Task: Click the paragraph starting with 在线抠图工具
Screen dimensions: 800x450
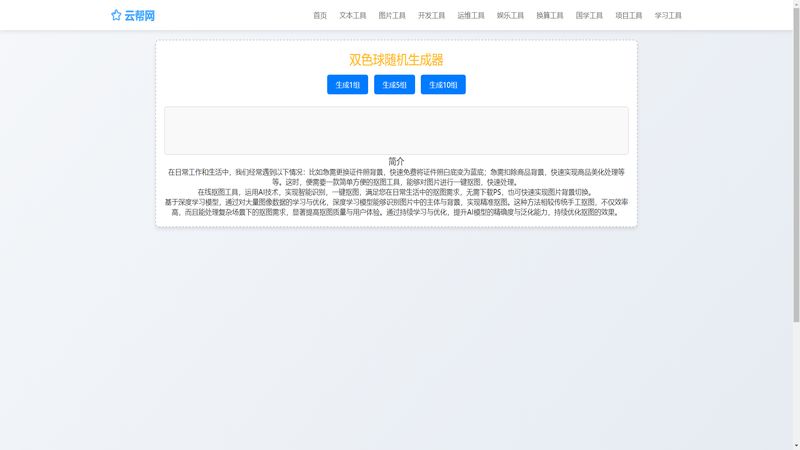Action: (396, 192)
